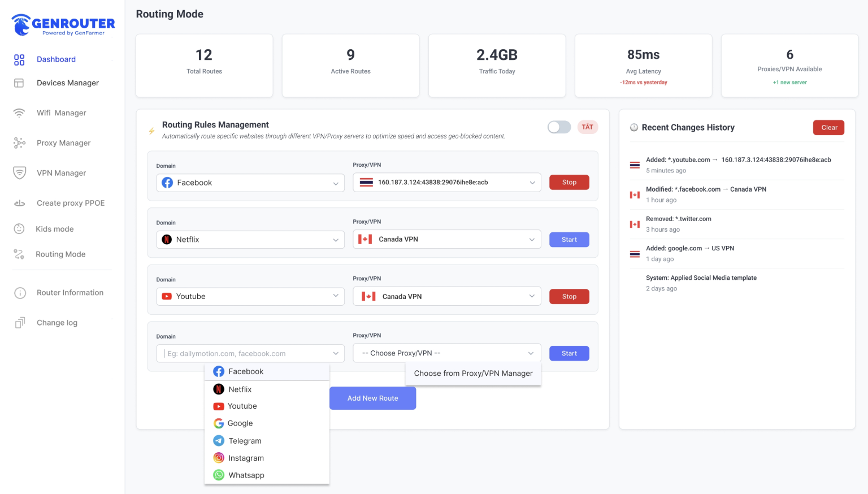Click the Proxy Manager nodes icon
868x494 pixels.
coord(19,143)
